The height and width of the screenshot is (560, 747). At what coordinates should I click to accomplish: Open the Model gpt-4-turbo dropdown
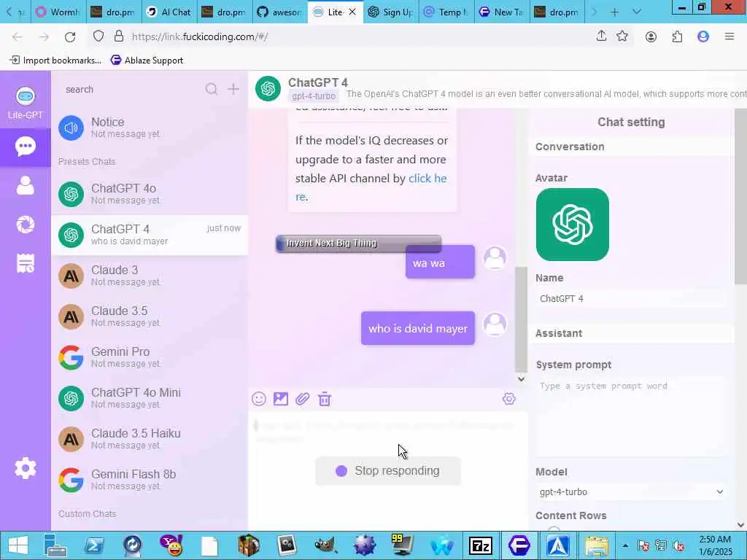point(631,492)
